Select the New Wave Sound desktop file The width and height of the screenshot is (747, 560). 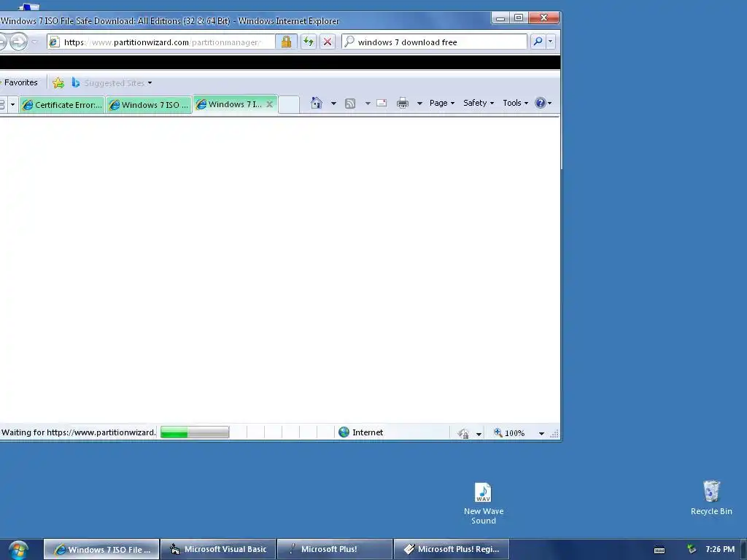[484, 503]
